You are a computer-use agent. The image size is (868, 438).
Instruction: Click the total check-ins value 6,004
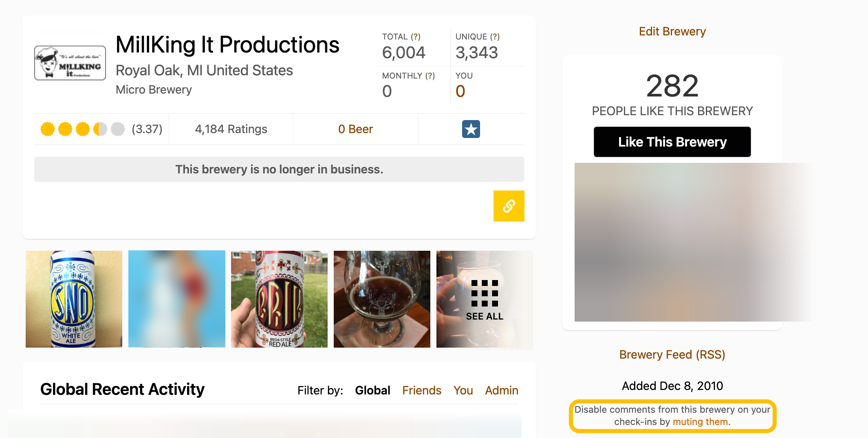(x=403, y=53)
